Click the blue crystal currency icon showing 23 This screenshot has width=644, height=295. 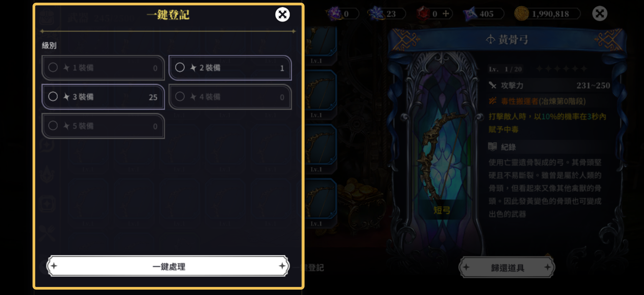coord(376,14)
